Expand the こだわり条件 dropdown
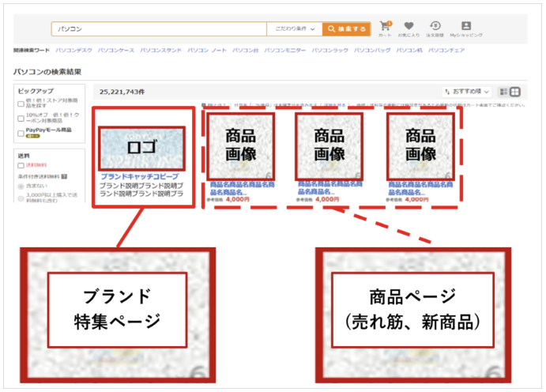This screenshot has height=392, width=546. (295, 29)
